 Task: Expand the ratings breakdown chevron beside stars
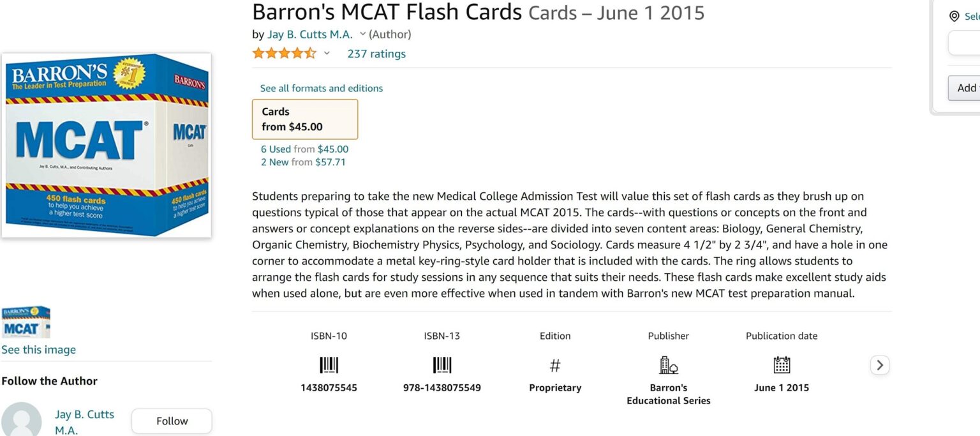[x=327, y=54]
